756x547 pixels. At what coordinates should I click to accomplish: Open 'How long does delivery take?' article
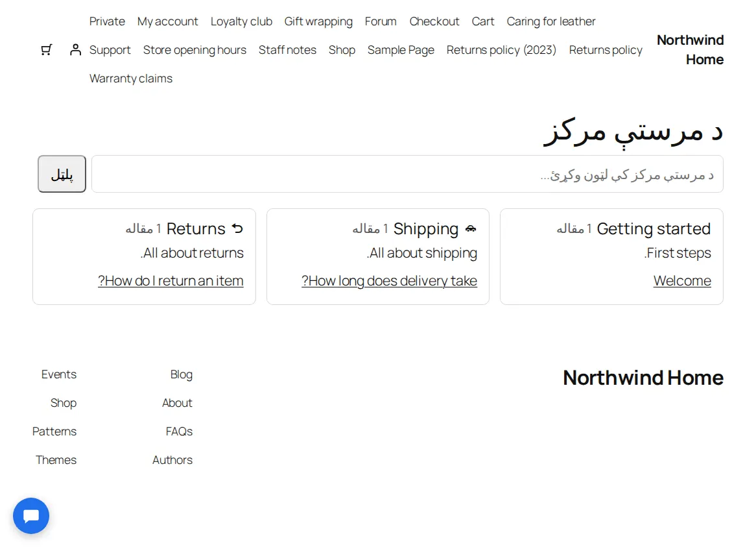[389, 281]
